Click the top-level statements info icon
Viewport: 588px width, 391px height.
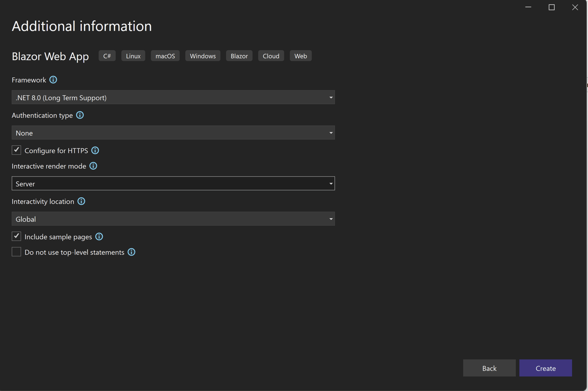click(132, 252)
